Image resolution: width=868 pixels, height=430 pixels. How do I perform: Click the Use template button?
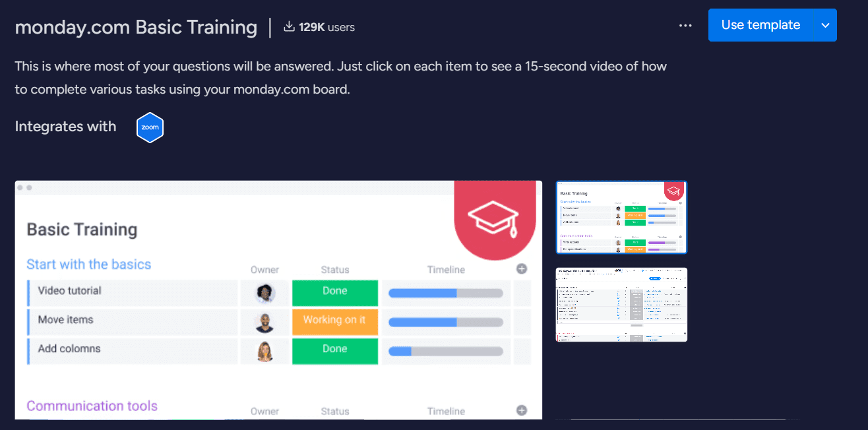coord(762,25)
